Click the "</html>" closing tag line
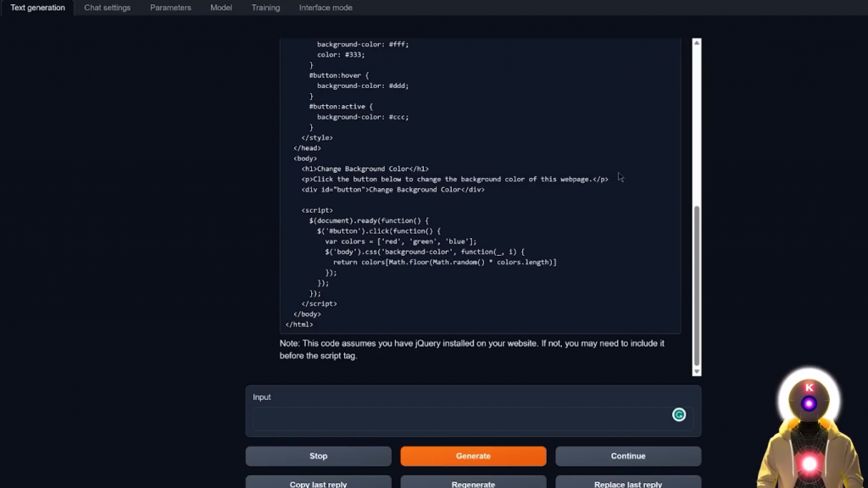Image resolution: width=868 pixels, height=488 pixels. (x=299, y=324)
